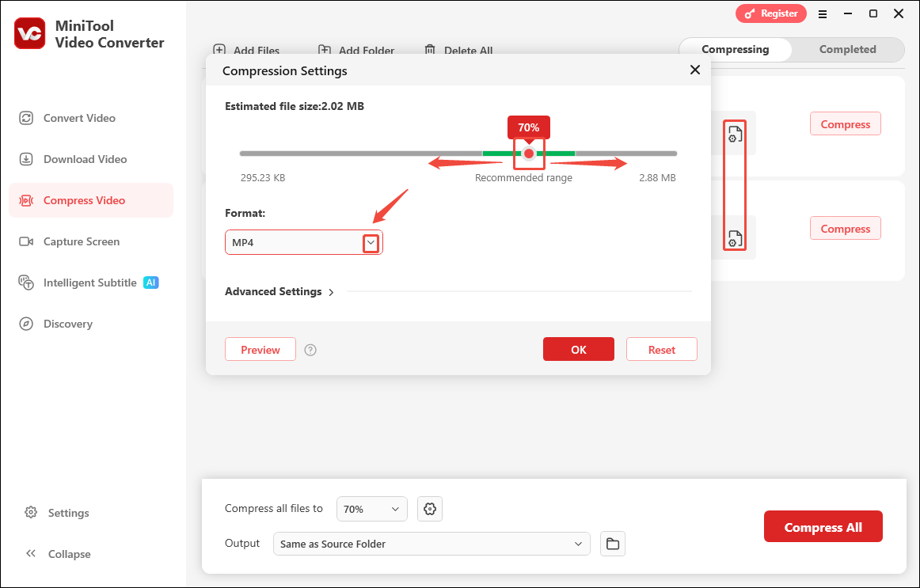Go to Capture Screen

coord(69,241)
